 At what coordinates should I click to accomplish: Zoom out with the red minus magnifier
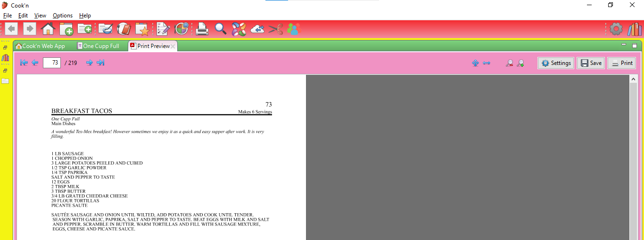click(509, 63)
